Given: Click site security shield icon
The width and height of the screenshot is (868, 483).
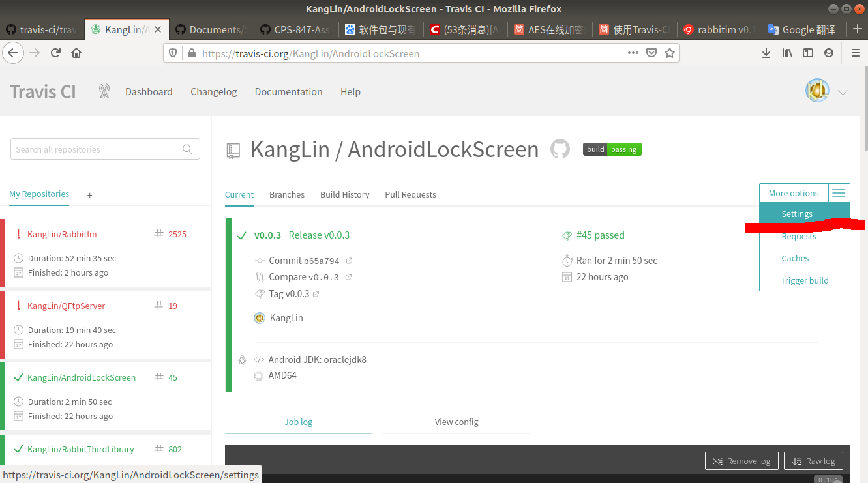Looking at the screenshot, I should 173,53.
